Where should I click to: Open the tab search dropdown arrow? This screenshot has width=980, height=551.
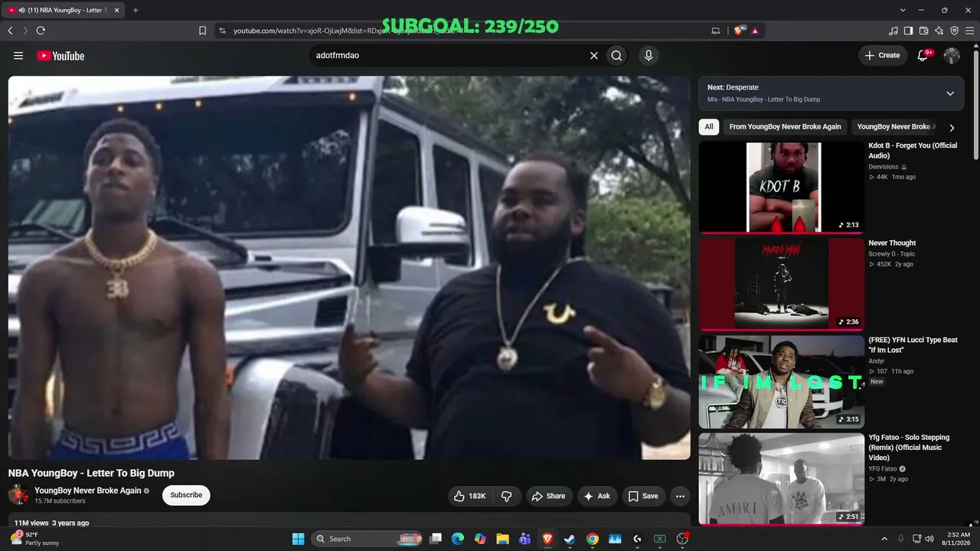pyautogui.click(x=903, y=10)
